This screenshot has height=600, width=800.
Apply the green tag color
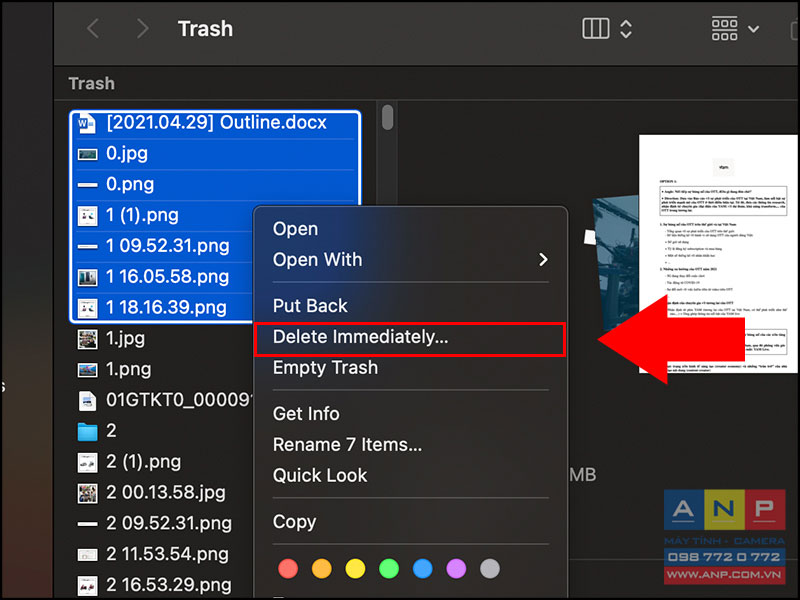389,569
